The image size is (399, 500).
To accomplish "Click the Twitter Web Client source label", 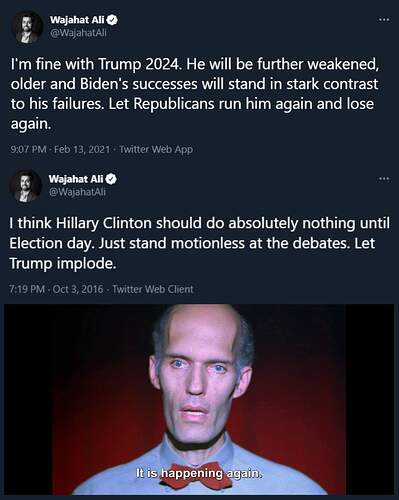I will click(x=153, y=289).
